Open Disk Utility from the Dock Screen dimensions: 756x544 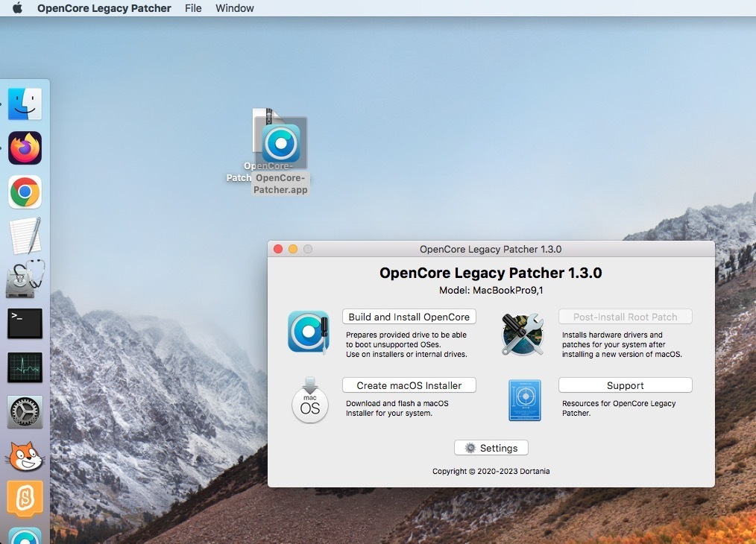[x=25, y=279]
